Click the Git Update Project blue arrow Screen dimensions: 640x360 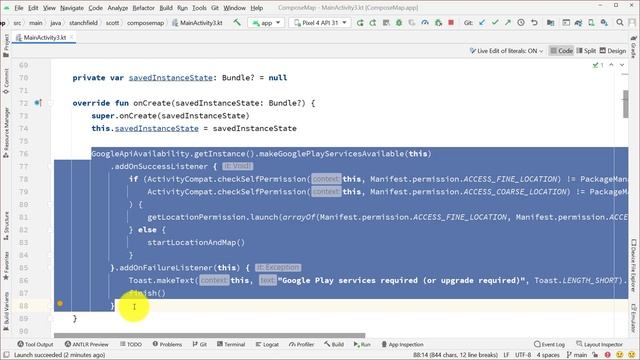482,23
